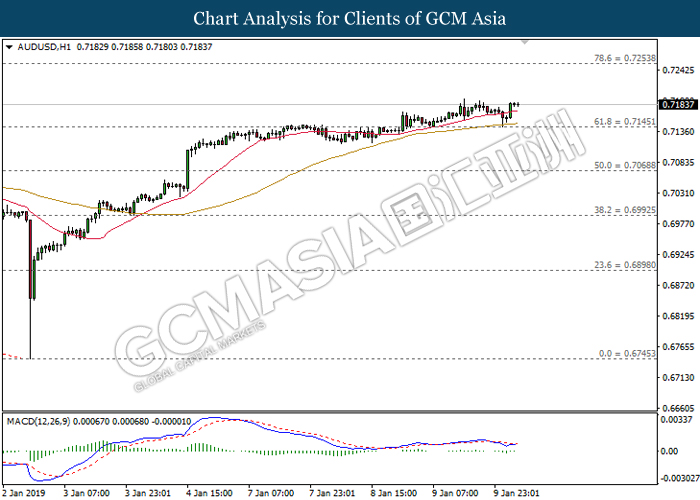The image size is (700, 500).
Task: Click the price axis value 0.67655
Action: coord(679,347)
